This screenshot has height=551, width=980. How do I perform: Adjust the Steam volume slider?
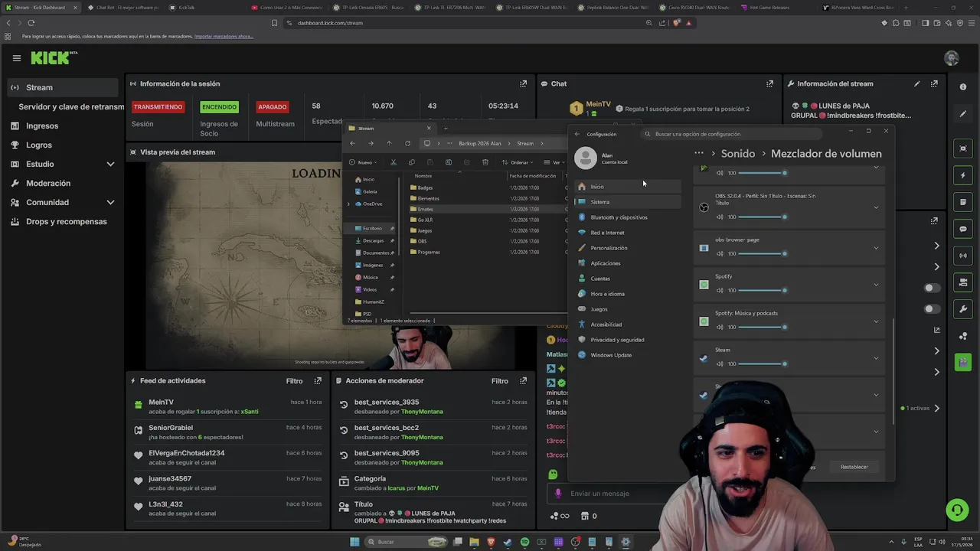762,364
